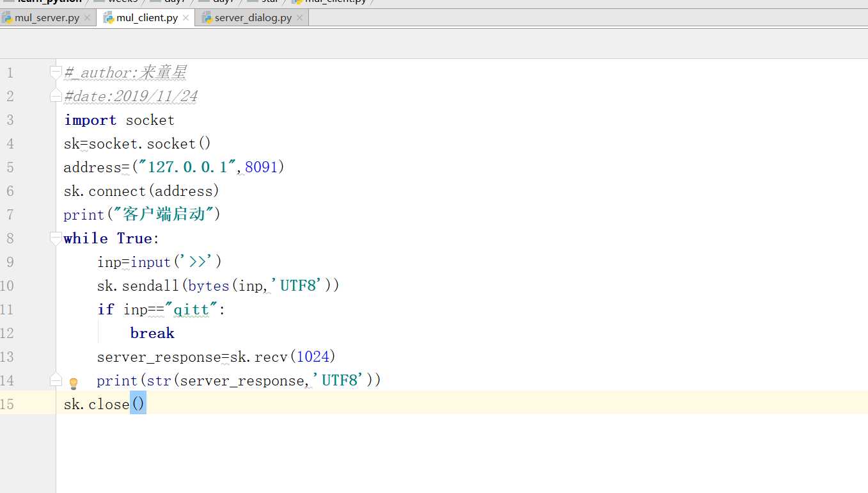Click the line "sk.connect(address)"
The height and width of the screenshot is (493, 868).
click(x=142, y=191)
